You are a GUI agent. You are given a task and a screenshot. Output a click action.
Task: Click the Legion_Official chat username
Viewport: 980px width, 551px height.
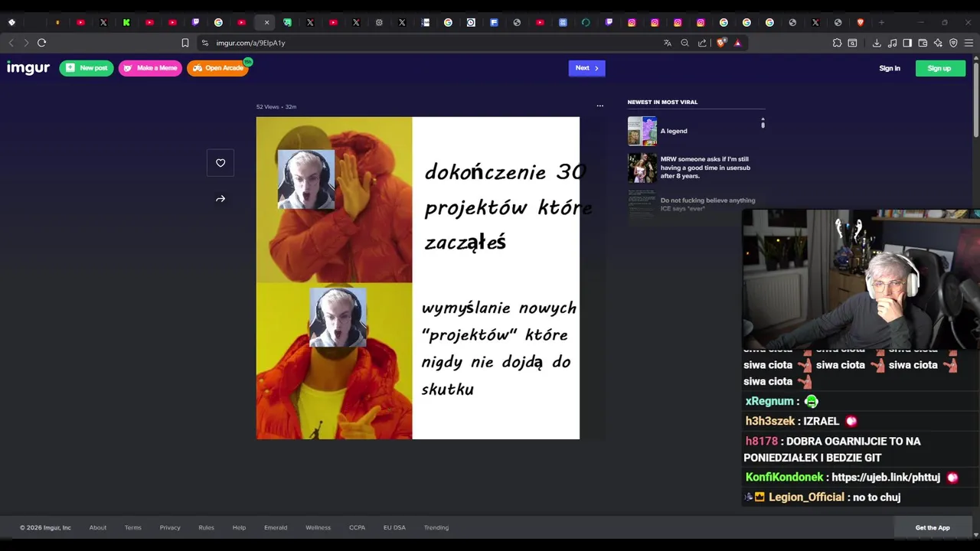(x=806, y=497)
